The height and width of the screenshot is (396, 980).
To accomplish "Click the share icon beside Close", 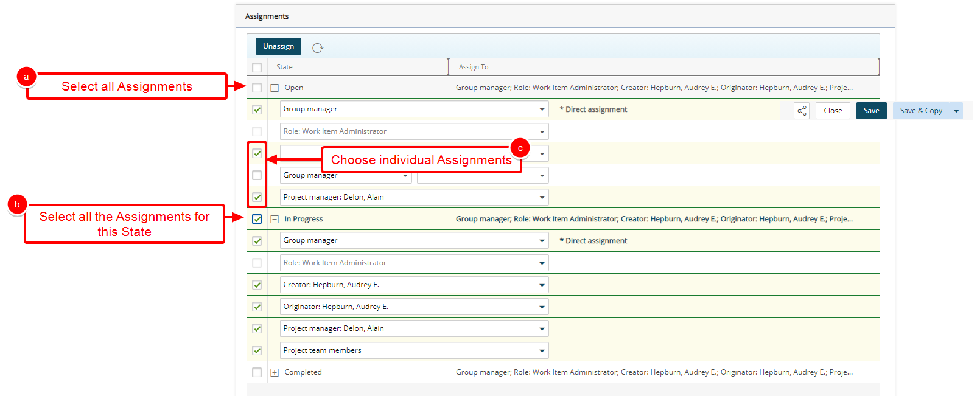I will [x=802, y=111].
